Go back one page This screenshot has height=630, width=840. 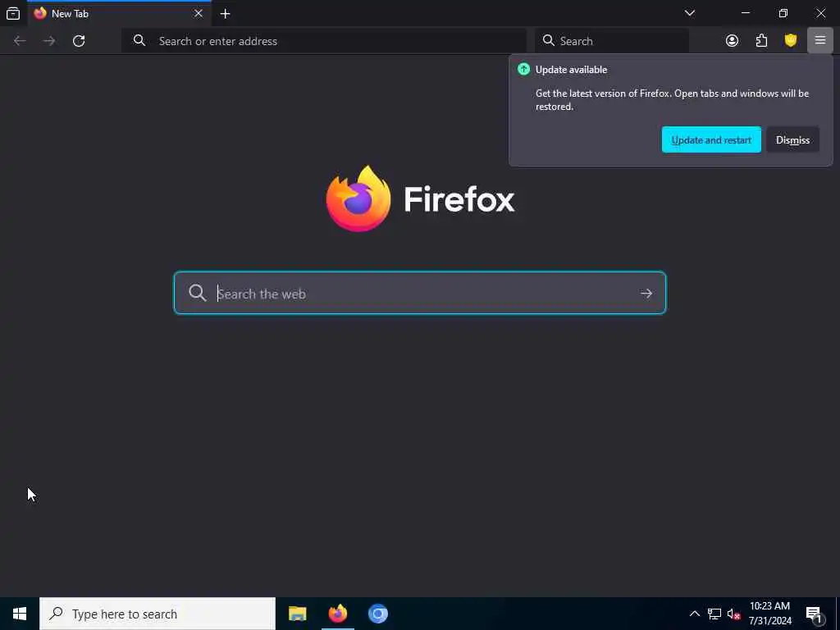20,41
